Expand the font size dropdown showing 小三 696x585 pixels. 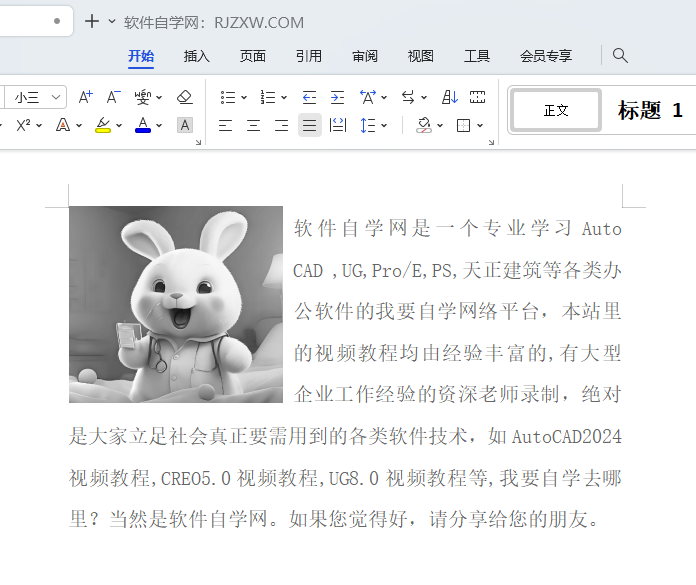[x=56, y=97]
